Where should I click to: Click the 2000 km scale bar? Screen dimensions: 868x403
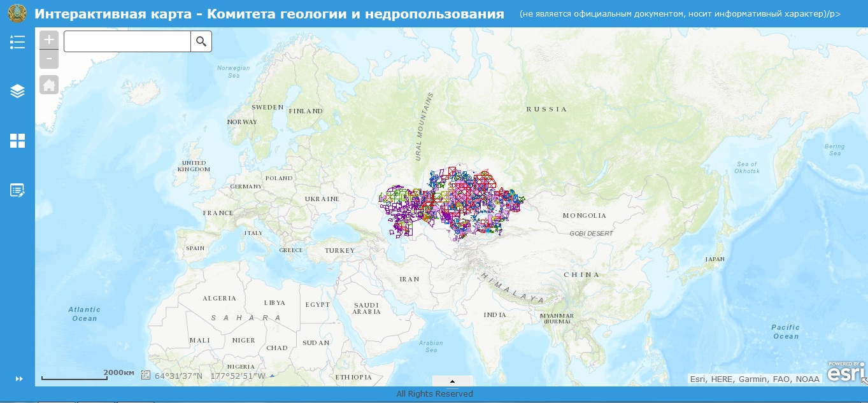(75, 378)
